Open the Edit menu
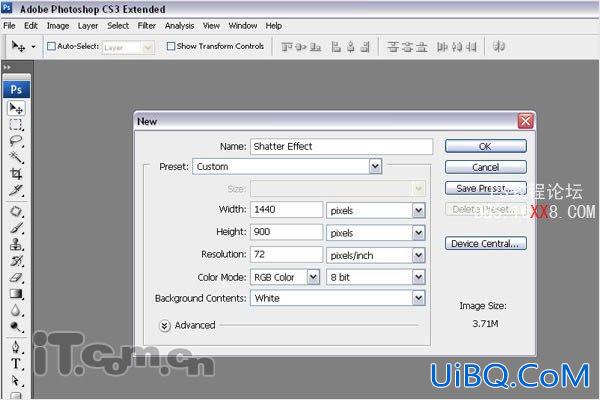 pyautogui.click(x=31, y=26)
